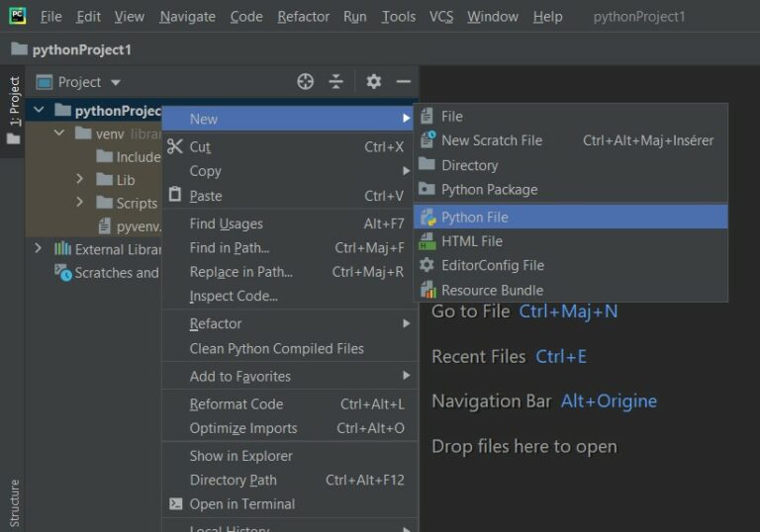760x532 pixels.
Task: Open Add to Favorites submenu arrow
Action: 406,376
